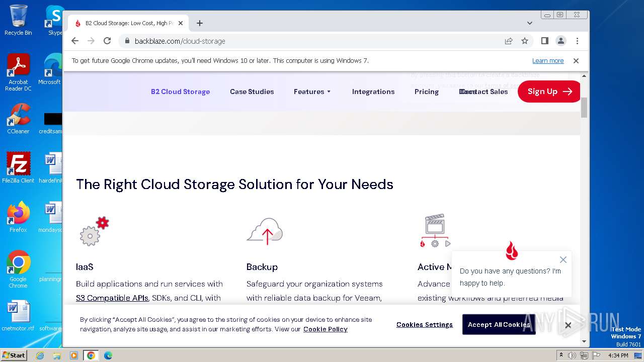Close the chat help popup

pos(563,260)
